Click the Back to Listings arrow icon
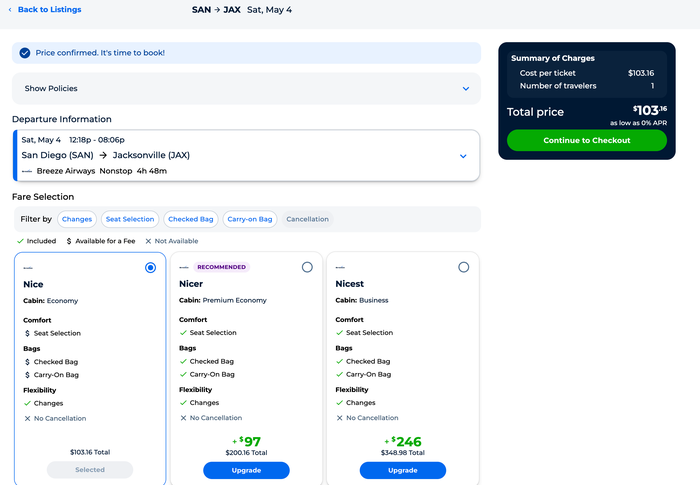This screenshot has height=485, width=700. tap(10, 9)
